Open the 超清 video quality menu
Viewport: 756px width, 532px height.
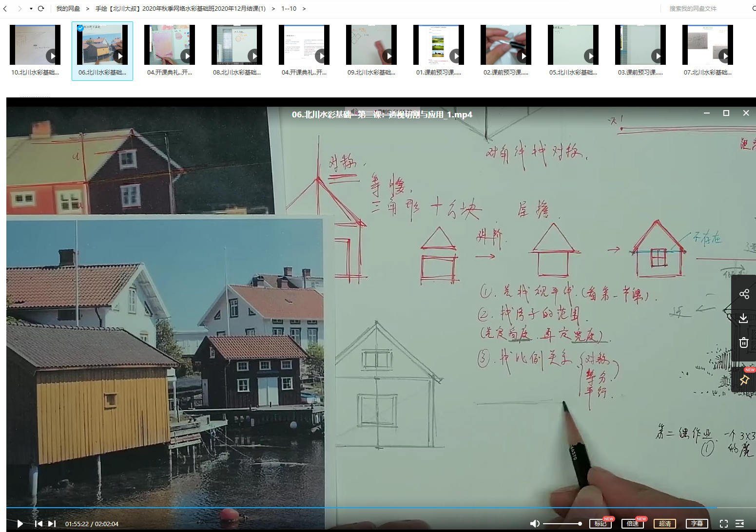(x=664, y=524)
